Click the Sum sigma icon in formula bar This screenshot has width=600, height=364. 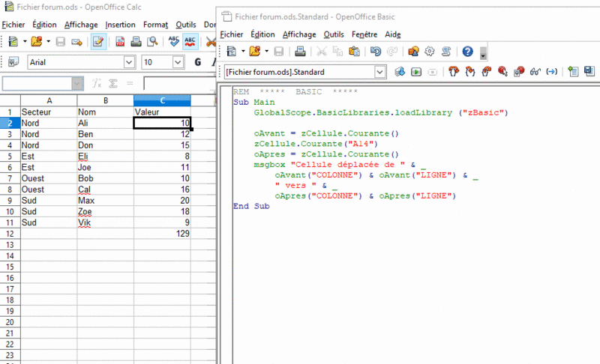[114, 83]
